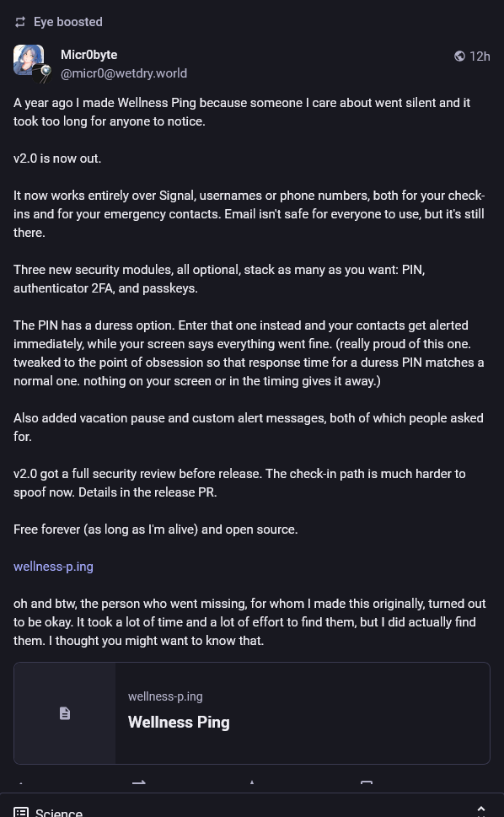Click the boost arrows icon beside Eye boosted
This screenshot has height=817, width=504.
pyautogui.click(x=19, y=22)
